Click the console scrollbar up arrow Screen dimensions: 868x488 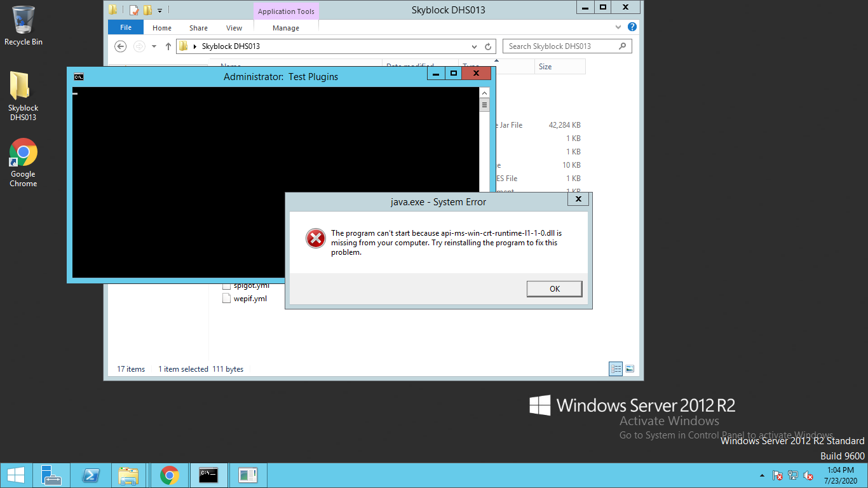(x=484, y=92)
